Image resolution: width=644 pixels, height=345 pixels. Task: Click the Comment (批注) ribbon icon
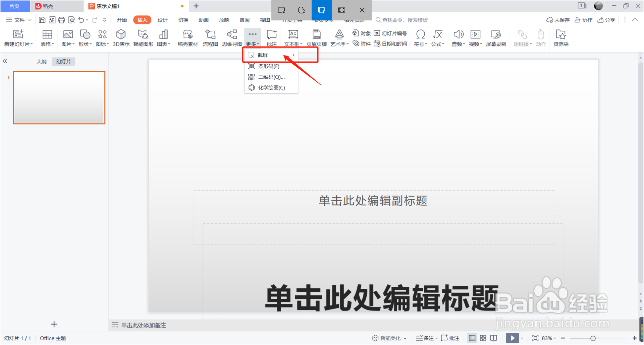click(x=272, y=34)
